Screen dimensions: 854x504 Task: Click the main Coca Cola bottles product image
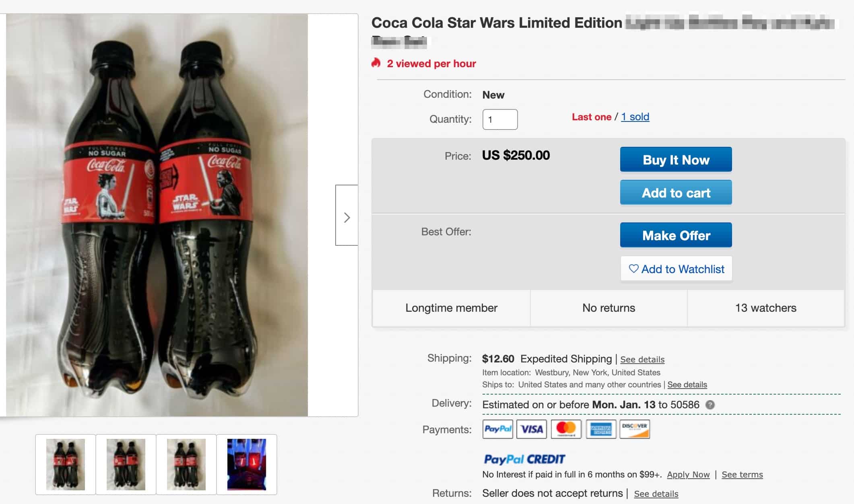click(157, 215)
